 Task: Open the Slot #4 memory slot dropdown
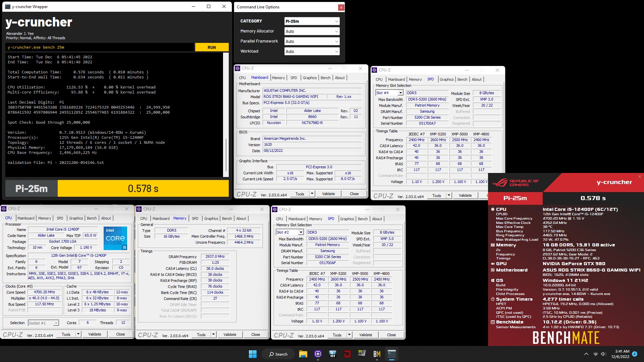point(389,93)
